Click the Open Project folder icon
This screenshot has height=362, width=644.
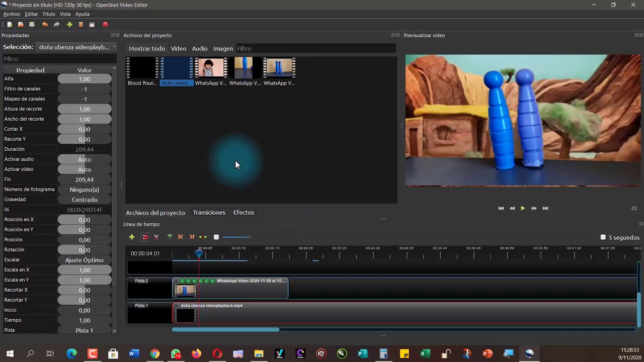(21, 25)
